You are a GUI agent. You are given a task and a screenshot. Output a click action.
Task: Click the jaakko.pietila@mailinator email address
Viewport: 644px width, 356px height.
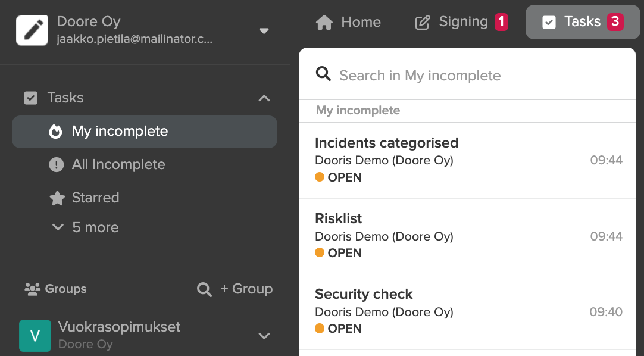[135, 39]
